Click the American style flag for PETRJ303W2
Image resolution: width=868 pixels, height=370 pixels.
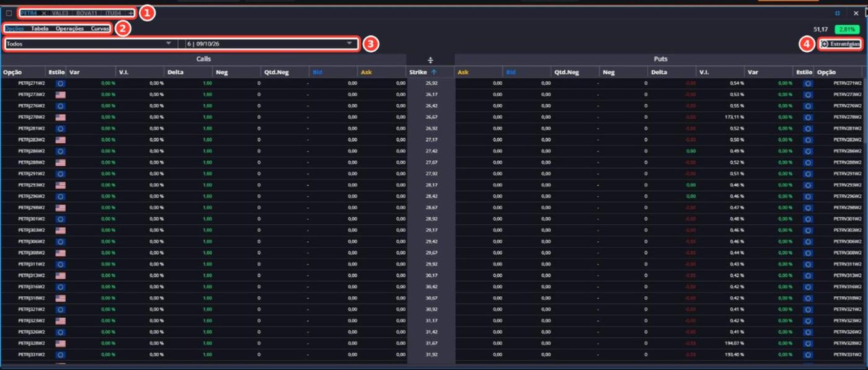pos(60,230)
